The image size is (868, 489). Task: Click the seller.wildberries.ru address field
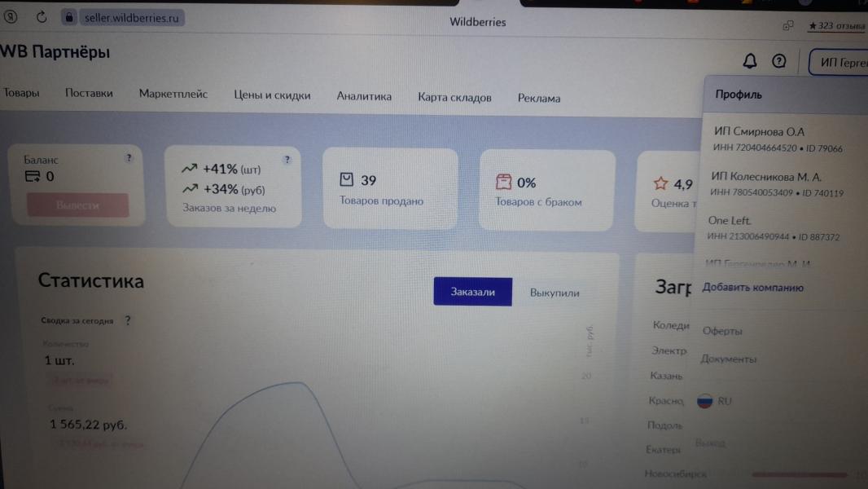click(131, 18)
